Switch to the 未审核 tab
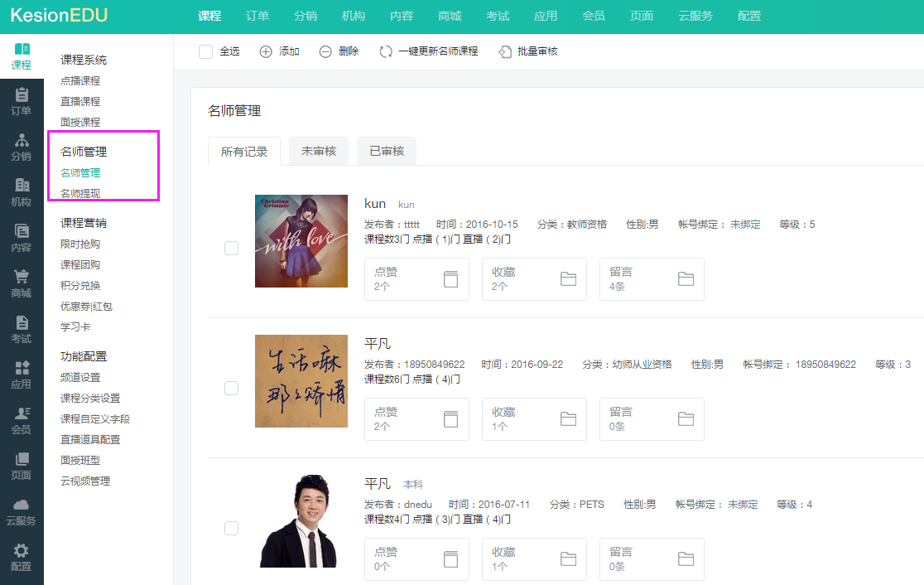 pyautogui.click(x=319, y=151)
